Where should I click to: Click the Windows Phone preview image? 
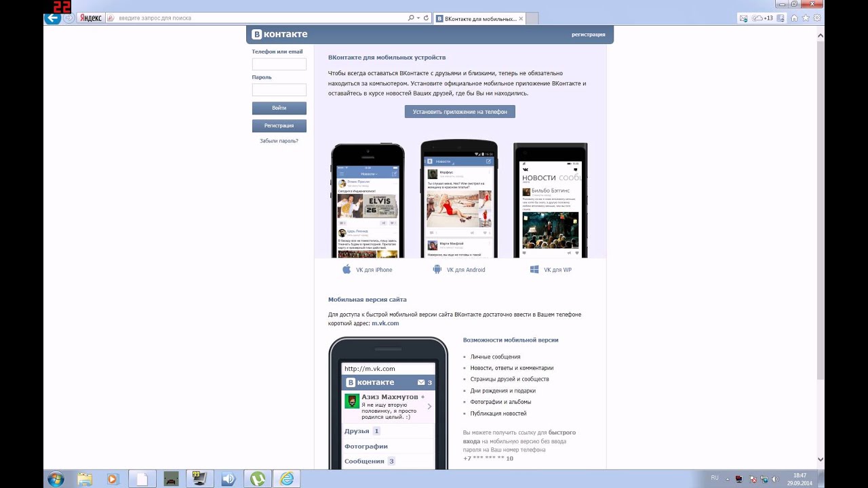point(550,200)
